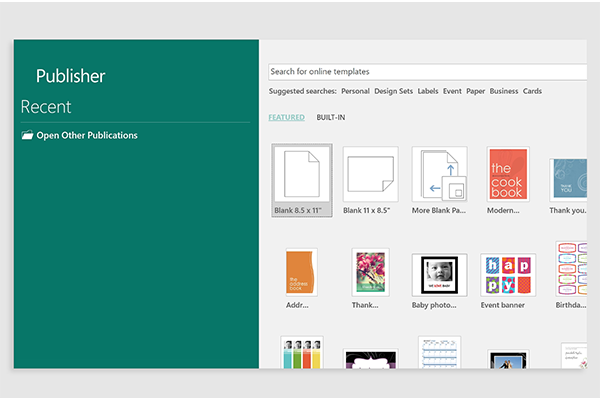Choose the Cards suggested search
600x400 pixels.
click(532, 91)
